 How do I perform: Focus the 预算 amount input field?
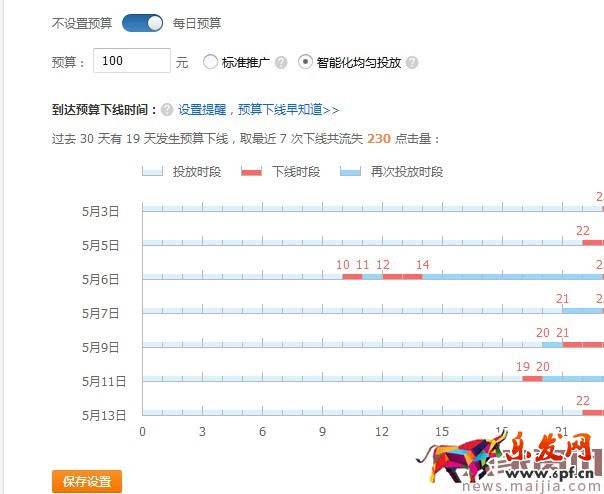(x=132, y=61)
